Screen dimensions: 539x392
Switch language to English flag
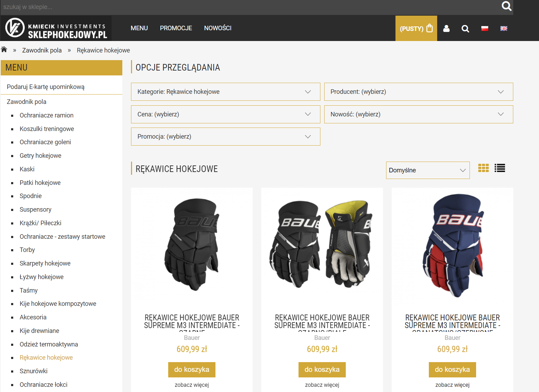[504, 28]
